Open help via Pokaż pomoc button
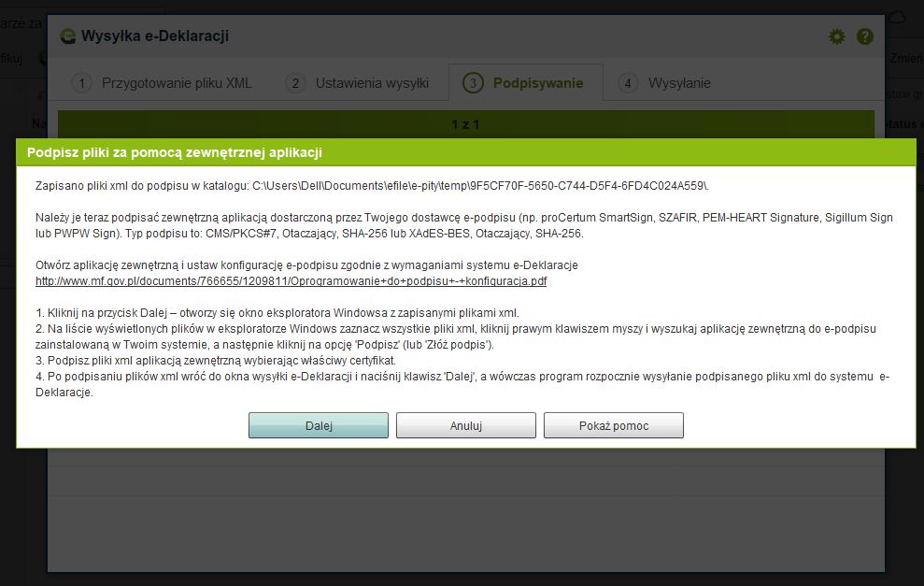 613,425
